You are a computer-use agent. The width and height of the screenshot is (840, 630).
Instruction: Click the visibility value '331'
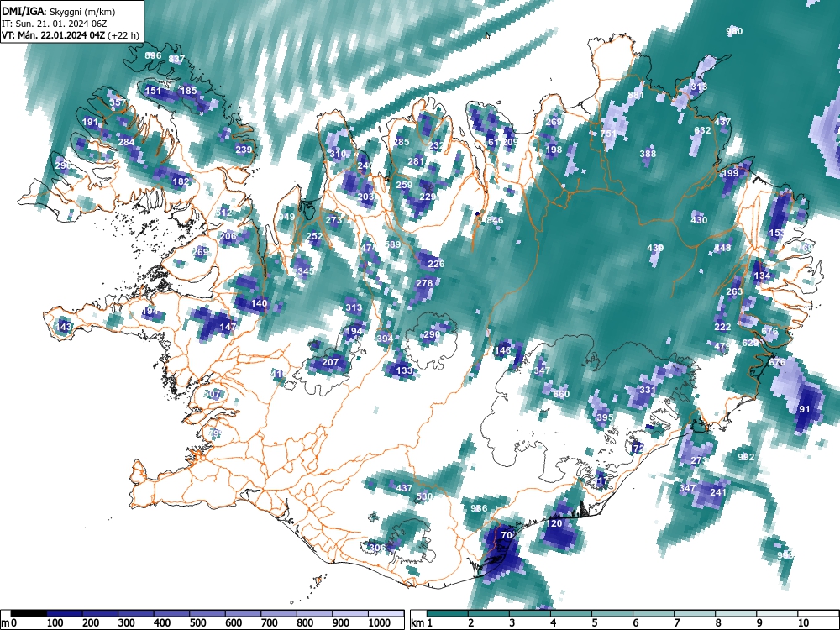tap(648, 390)
